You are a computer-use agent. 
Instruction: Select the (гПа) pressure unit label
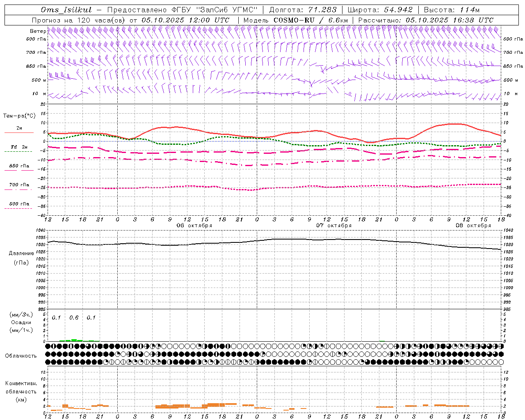tap(21, 263)
